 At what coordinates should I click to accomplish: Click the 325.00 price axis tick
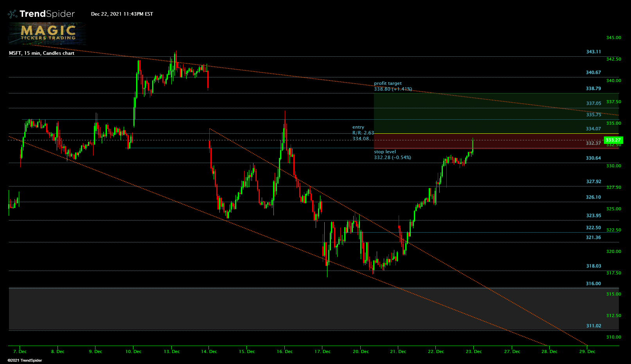tap(613, 209)
